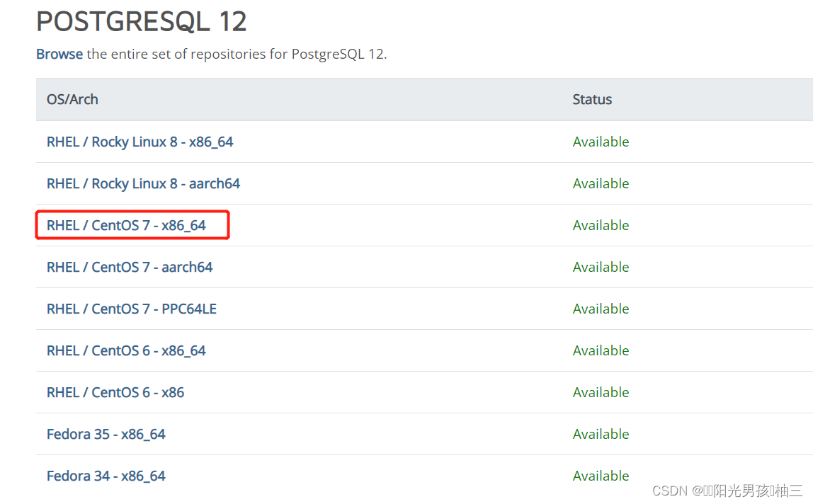813x504 pixels.
Task: Click Available status for Fedora 34
Action: click(601, 476)
